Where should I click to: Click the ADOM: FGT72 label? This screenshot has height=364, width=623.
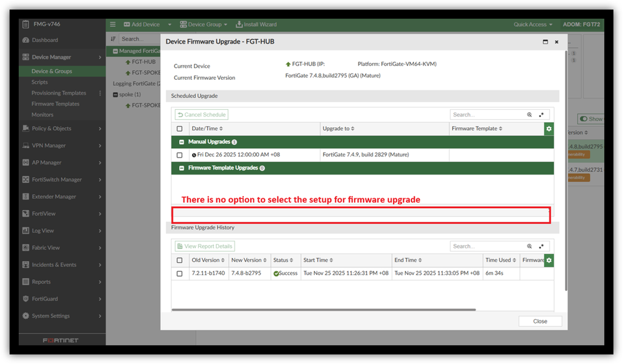(581, 24)
